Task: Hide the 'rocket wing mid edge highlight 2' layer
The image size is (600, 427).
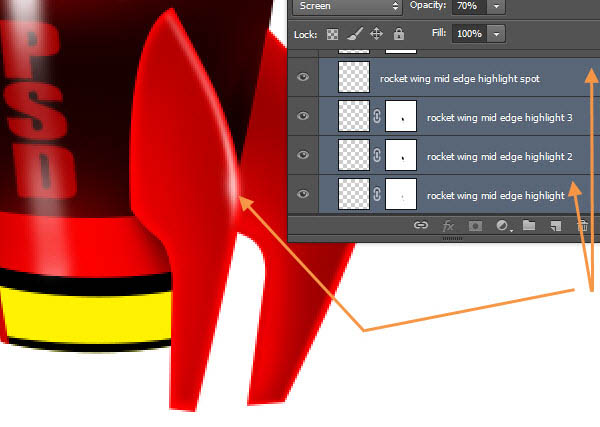Action: point(304,156)
